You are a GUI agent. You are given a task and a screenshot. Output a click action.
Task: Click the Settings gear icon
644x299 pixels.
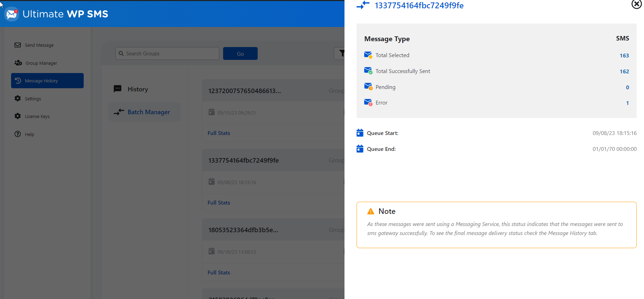tap(18, 98)
